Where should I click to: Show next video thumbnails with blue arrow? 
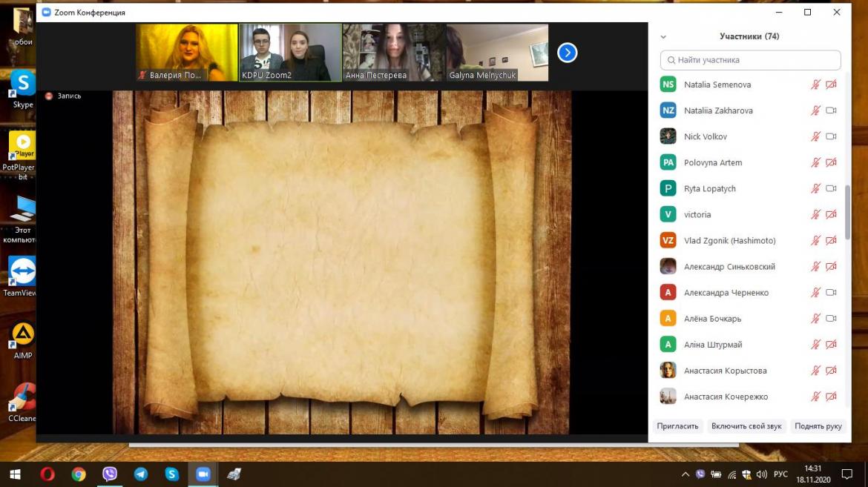point(568,53)
